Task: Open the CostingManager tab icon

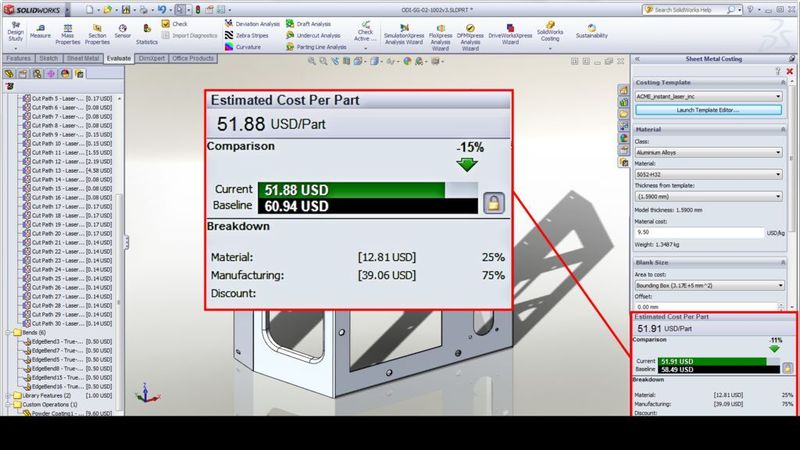Action: [x=80, y=74]
